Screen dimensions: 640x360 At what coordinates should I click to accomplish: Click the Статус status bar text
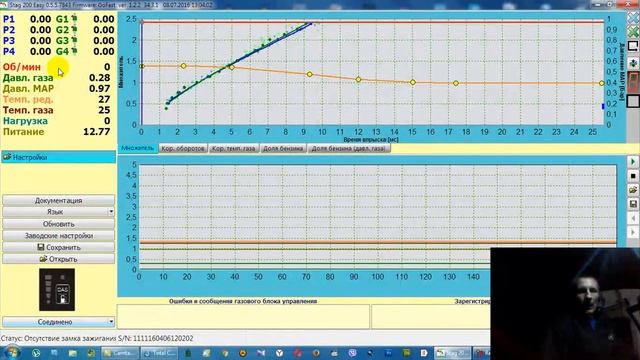[x=97, y=338]
